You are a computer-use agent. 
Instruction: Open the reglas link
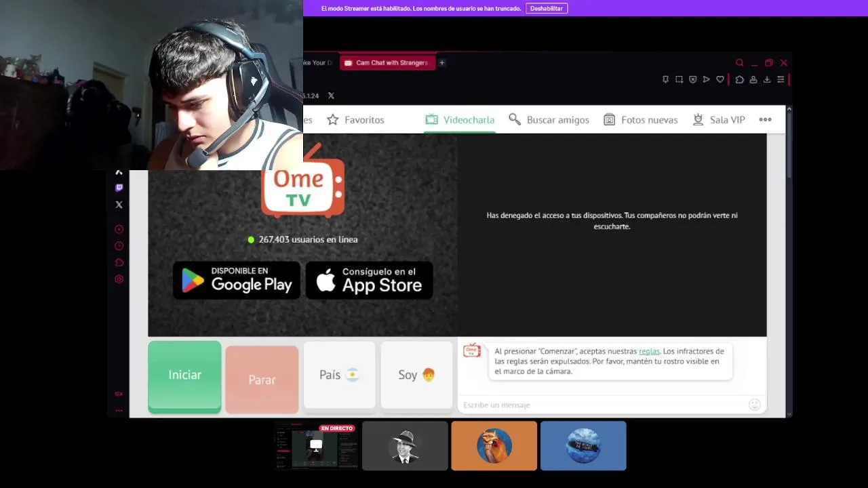tap(649, 351)
